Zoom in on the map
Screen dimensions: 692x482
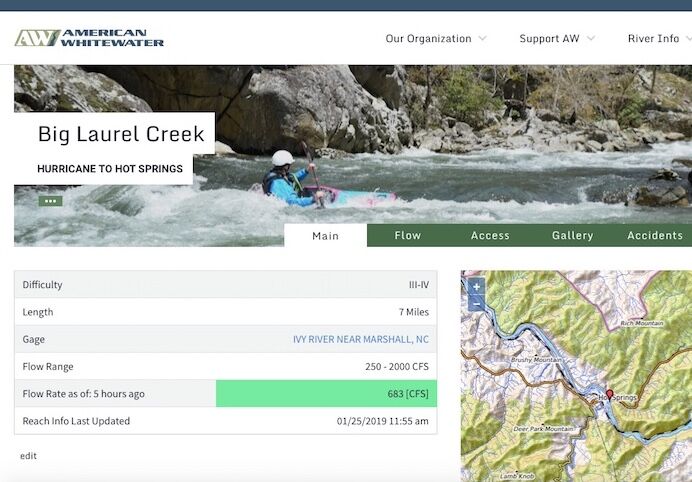click(476, 287)
